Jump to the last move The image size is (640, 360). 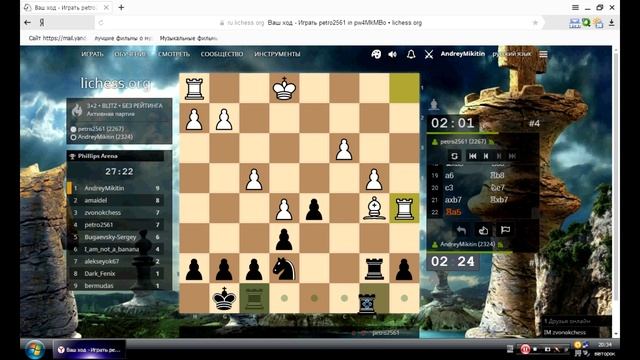point(513,156)
